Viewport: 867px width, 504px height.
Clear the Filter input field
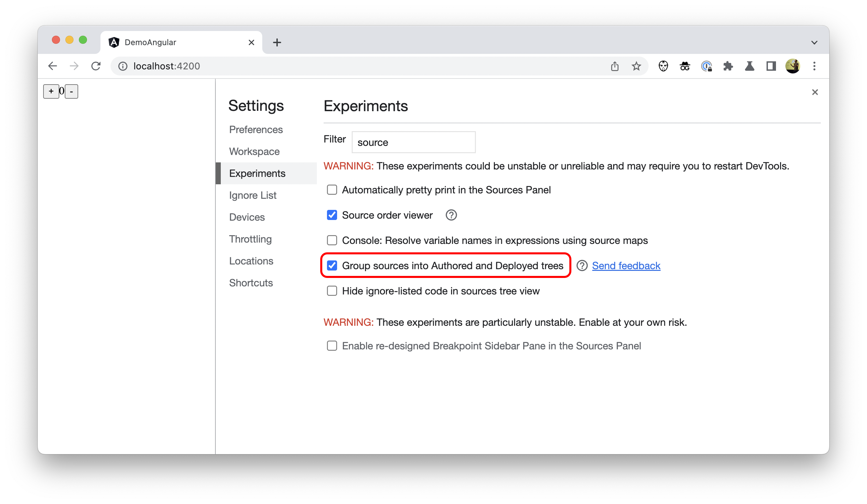pyautogui.click(x=413, y=142)
